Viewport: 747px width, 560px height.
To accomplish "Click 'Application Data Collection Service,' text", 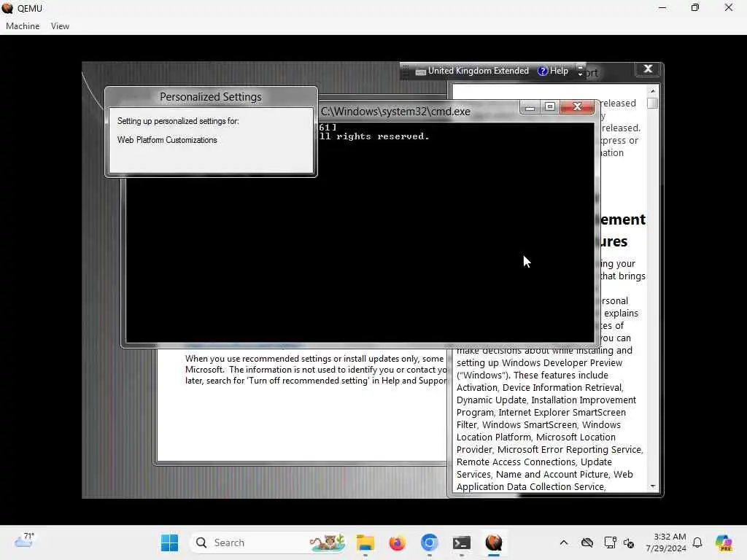I will (531, 486).
